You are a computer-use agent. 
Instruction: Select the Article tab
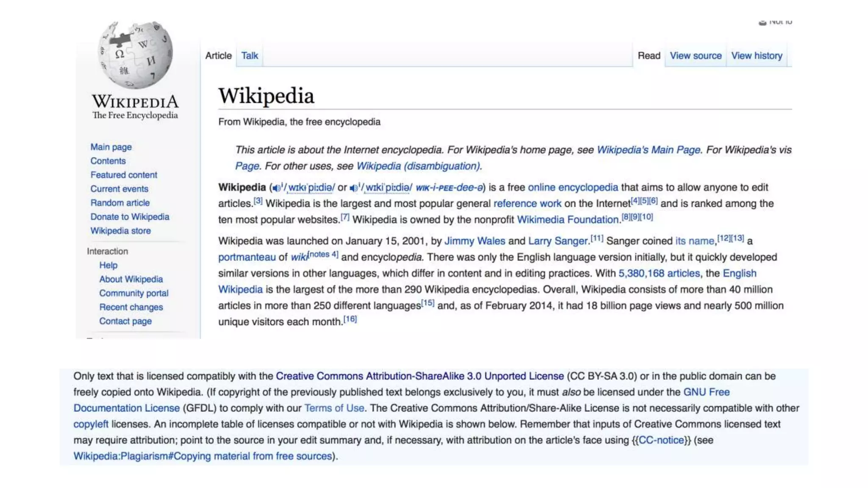coord(218,55)
